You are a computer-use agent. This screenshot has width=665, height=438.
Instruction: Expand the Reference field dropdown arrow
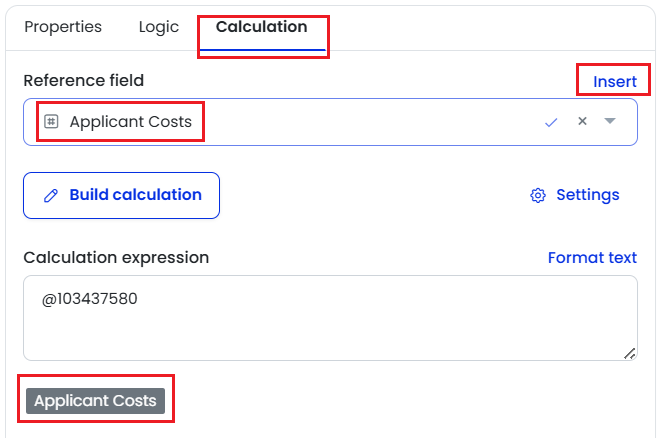click(x=610, y=121)
